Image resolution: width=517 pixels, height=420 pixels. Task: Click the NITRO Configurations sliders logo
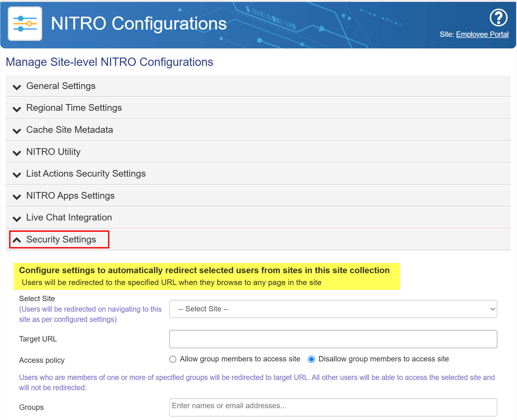point(25,24)
